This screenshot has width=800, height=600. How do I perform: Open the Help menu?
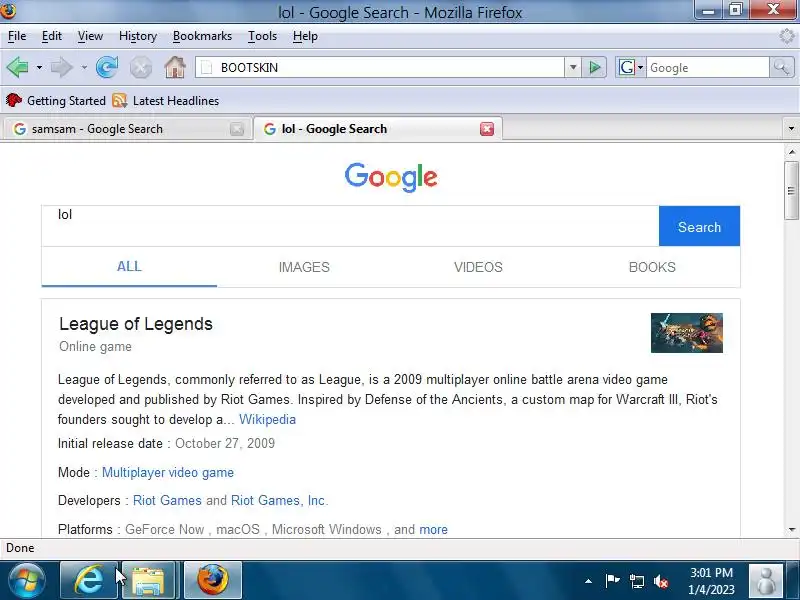[x=305, y=36]
